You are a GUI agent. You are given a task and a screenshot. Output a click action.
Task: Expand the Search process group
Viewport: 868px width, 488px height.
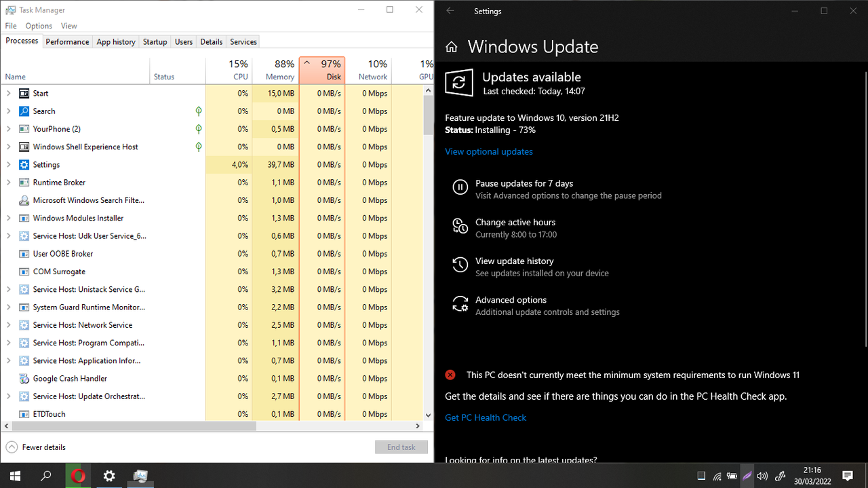point(8,111)
